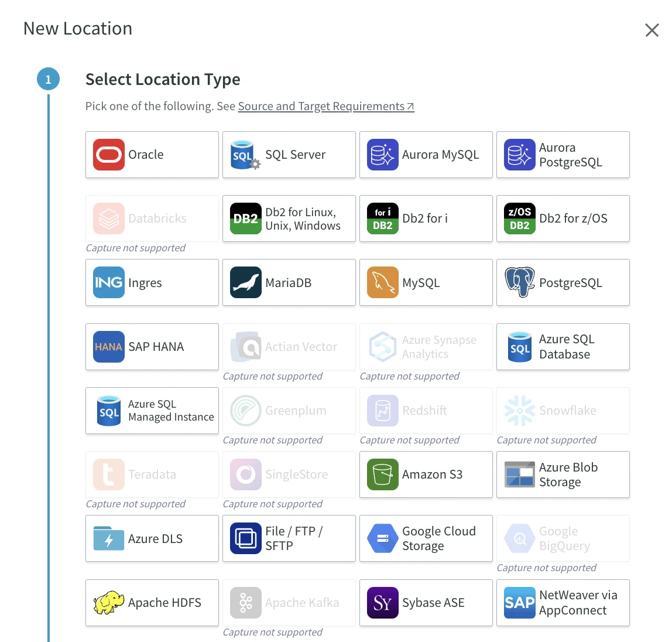
Task: Select the Aurora MySQL icon
Action: [x=382, y=154]
